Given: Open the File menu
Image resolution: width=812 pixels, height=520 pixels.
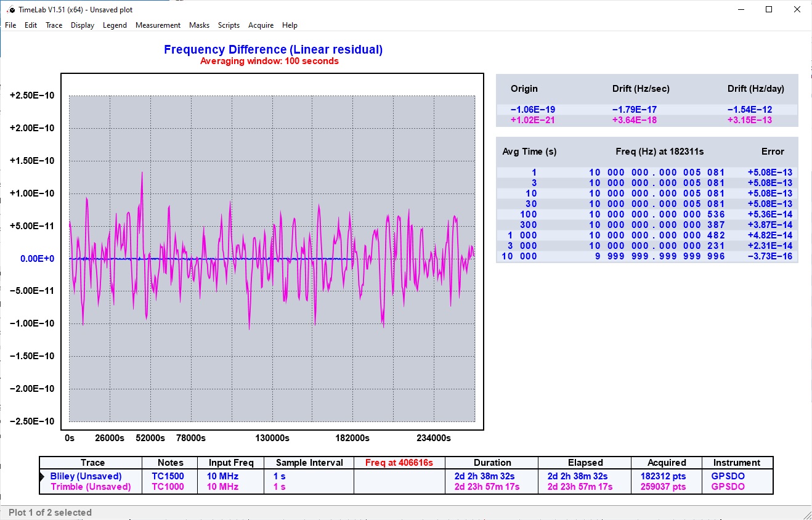Looking at the screenshot, I should [x=10, y=25].
